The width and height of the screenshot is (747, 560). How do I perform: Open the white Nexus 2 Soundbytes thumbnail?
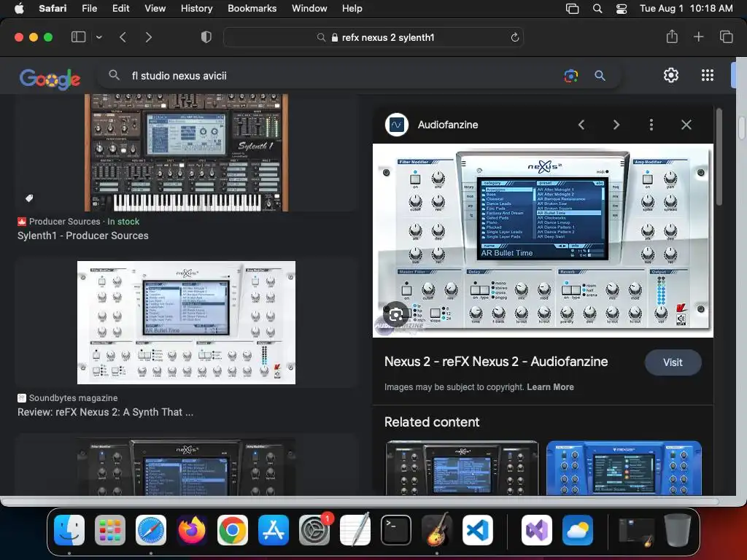[x=186, y=322]
